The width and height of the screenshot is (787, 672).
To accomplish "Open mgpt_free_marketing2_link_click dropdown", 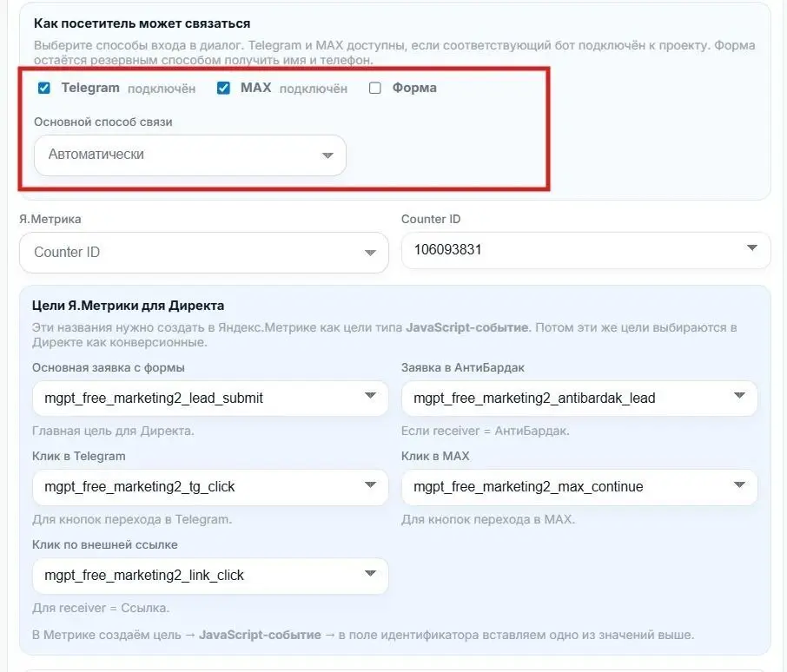I will [x=210, y=576].
